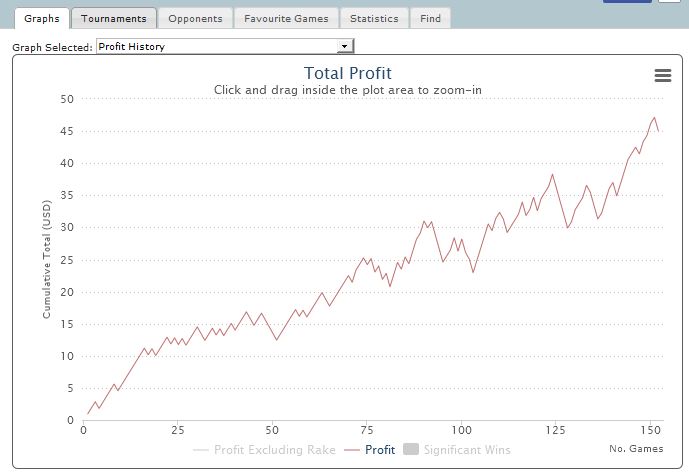Click the x-axis value 100
The height and width of the screenshot is (473, 689).
pyautogui.click(x=461, y=430)
